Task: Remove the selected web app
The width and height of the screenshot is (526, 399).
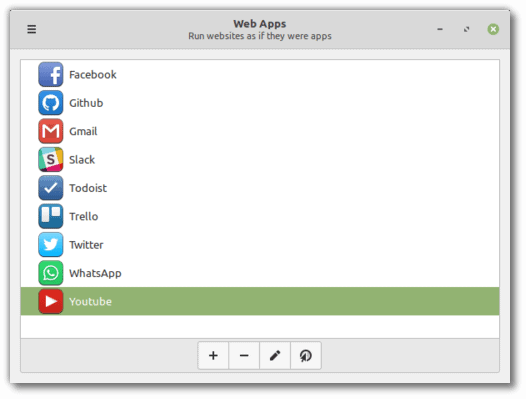Action: click(x=244, y=355)
